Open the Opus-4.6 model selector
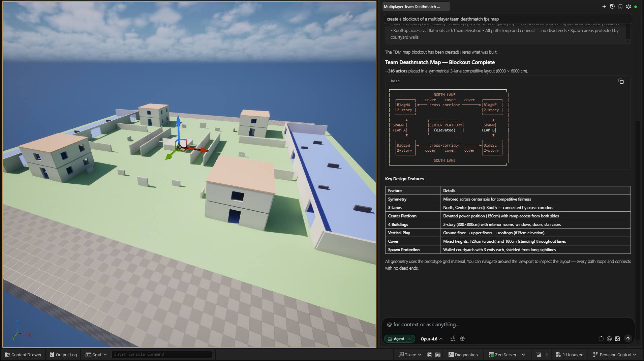 pyautogui.click(x=431, y=339)
